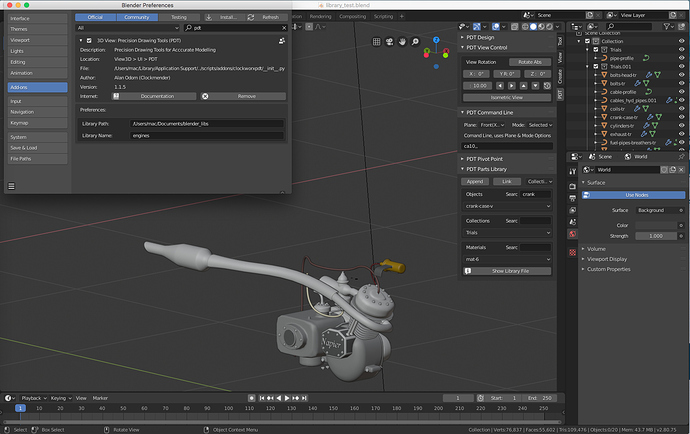
Task: Collapse the PDT View Control panel
Action: [487, 48]
